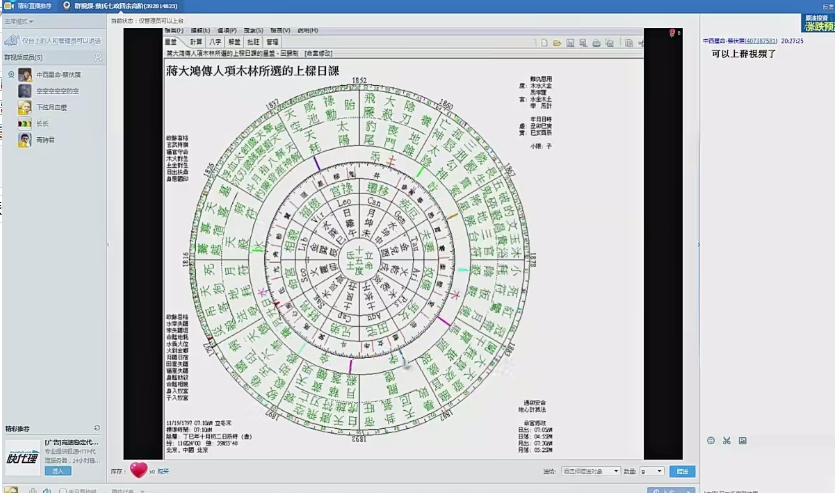The width and height of the screenshot is (835, 493).
Task: Click the 群视频成员(5) header
Action: pos(23,57)
